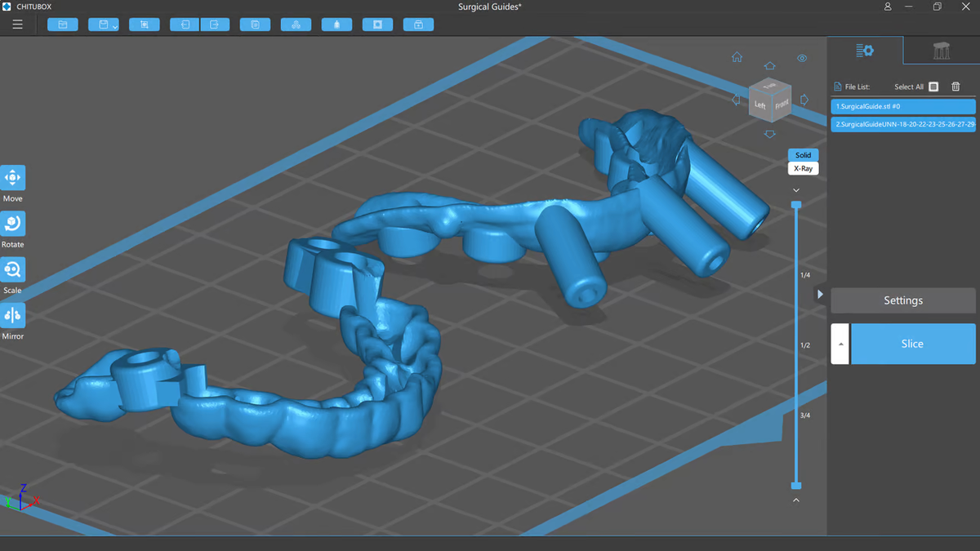
Task: Switch to the supports tab
Action: 942,51
